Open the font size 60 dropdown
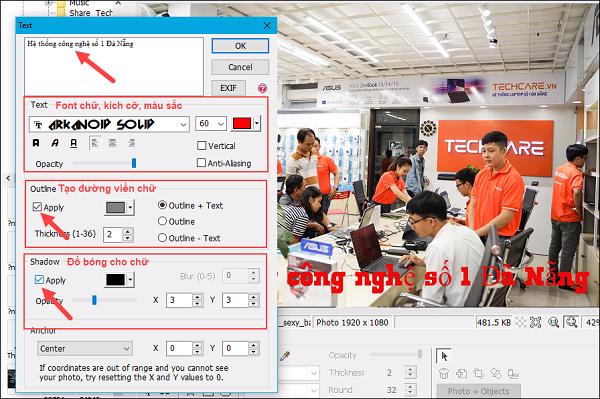The height and width of the screenshot is (399, 600). [x=221, y=124]
